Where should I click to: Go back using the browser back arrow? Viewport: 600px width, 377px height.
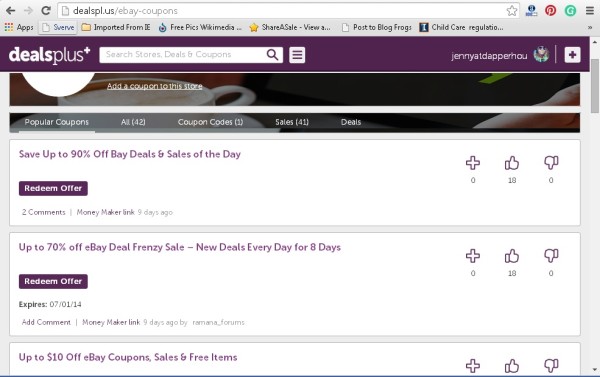click(x=10, y=10)
